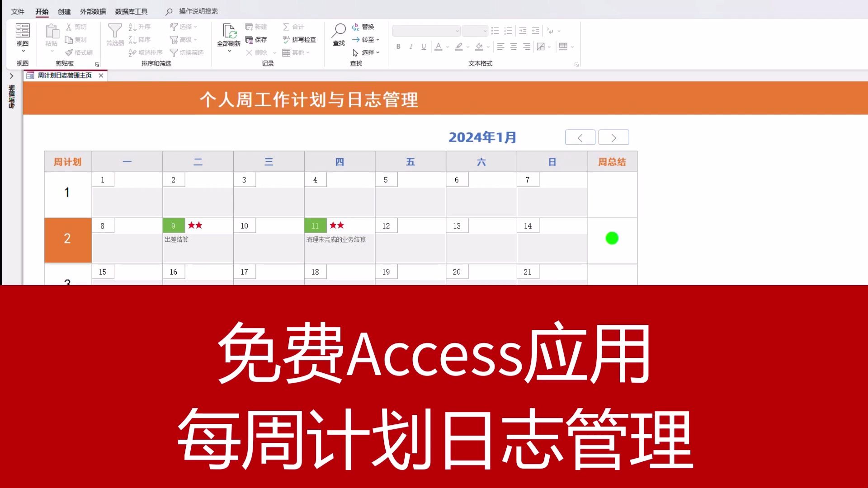Viewport: 868px width, 488px height.
Task: Click the Format Painter (格式刷) icon
Action: tap(69, 52)
